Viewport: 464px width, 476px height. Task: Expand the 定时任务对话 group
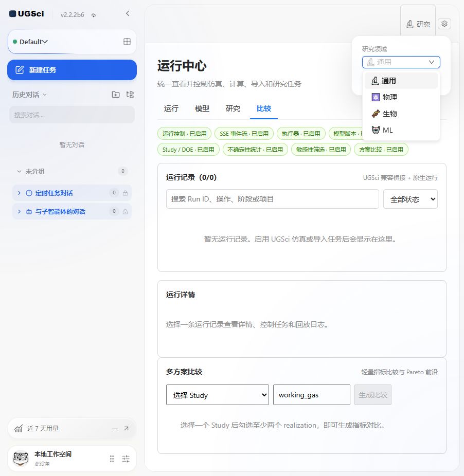tap(19, 193)
